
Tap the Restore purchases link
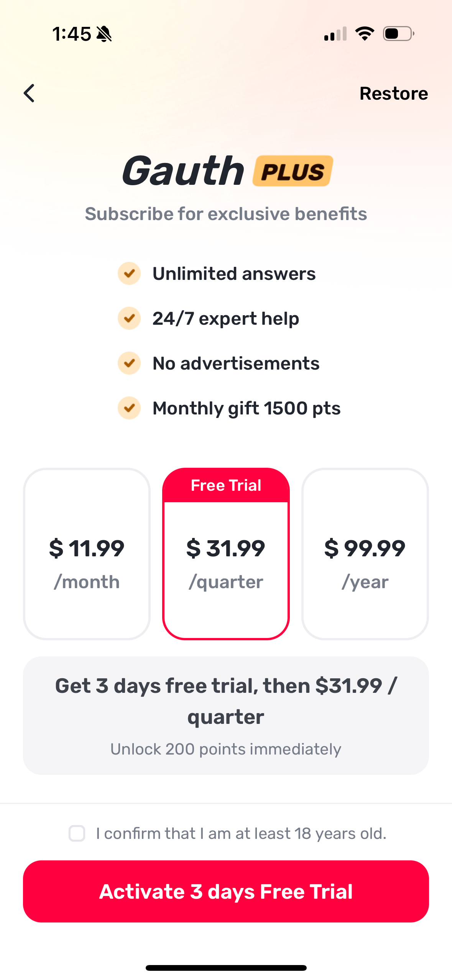tap(393, 94)
